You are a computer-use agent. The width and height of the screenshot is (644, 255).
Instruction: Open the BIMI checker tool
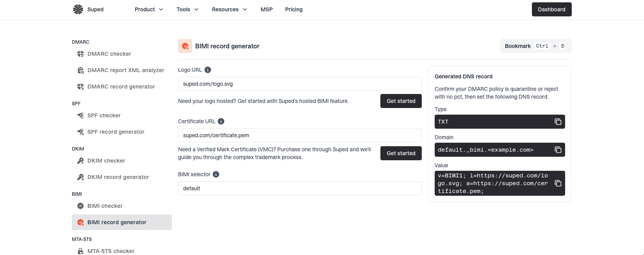(x=122, y=206)
